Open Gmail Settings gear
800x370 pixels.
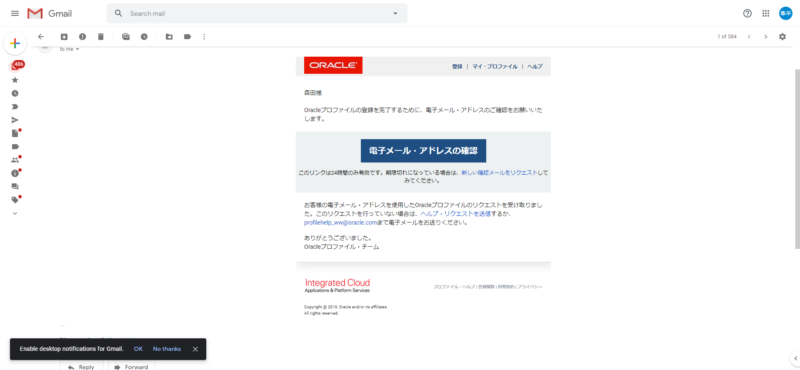coord(782,37)
